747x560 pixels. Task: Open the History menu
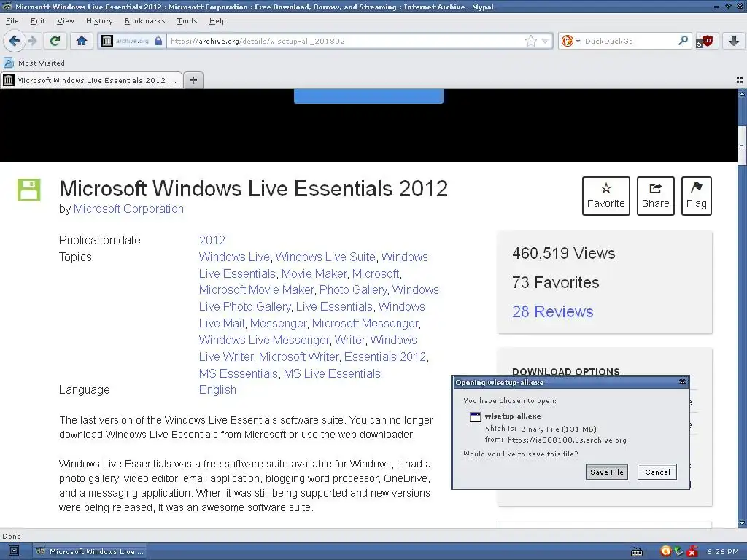(99, 21)
